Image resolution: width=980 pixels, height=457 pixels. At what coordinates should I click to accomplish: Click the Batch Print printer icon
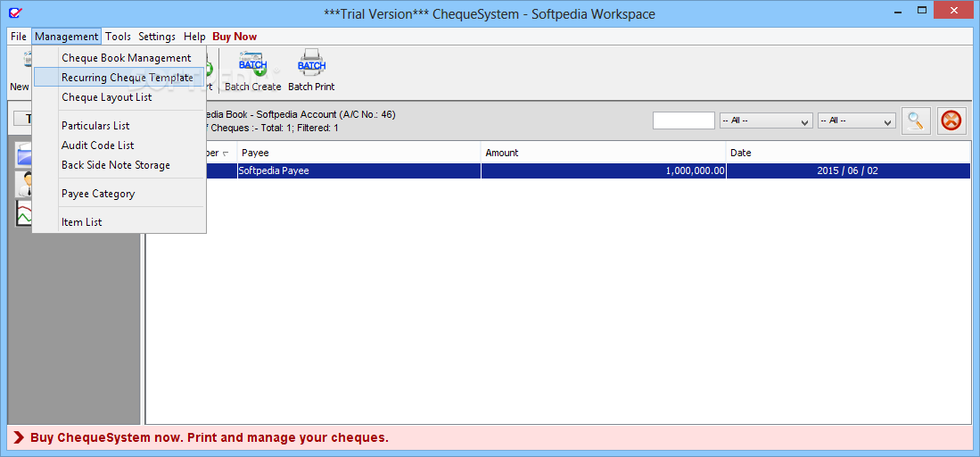tap(311, 63)
